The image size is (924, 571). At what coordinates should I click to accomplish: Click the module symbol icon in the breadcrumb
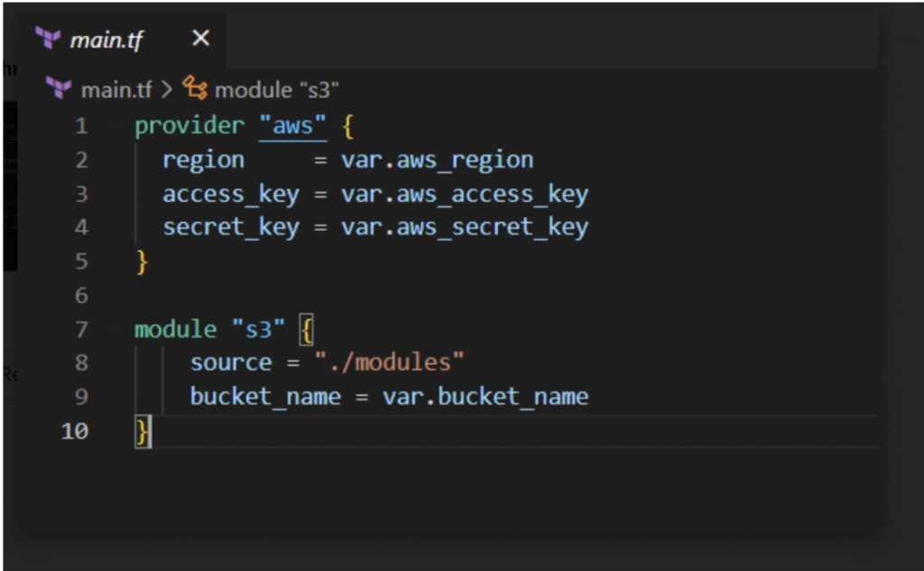click(195, 88)
